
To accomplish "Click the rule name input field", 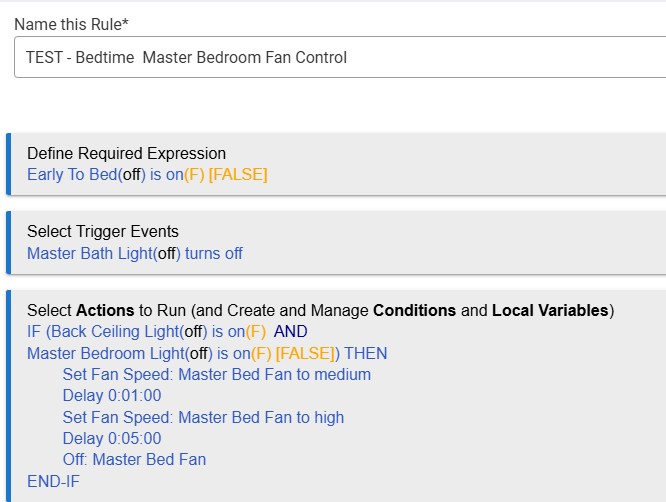I will pyautogui.click(x=340, y=57).
